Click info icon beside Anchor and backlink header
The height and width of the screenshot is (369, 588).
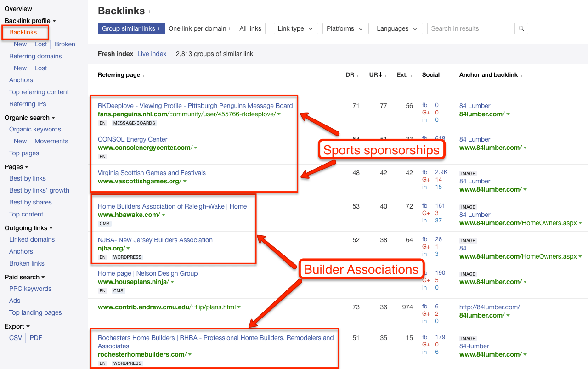[521, 75]
